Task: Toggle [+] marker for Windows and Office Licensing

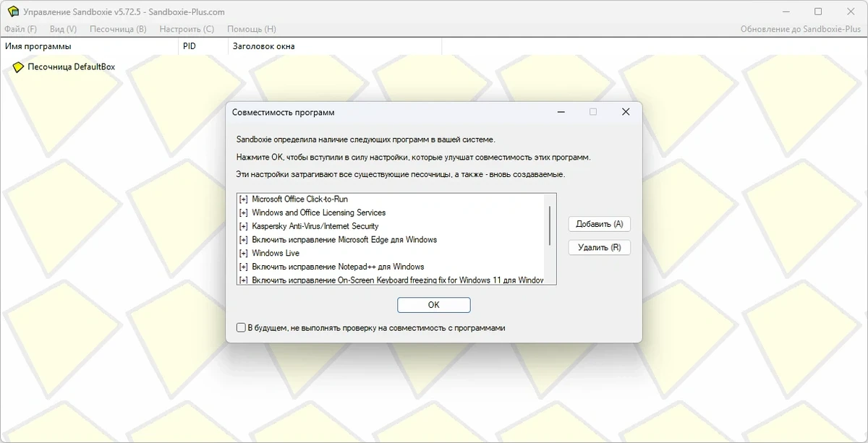Action: tap(243, 212)
